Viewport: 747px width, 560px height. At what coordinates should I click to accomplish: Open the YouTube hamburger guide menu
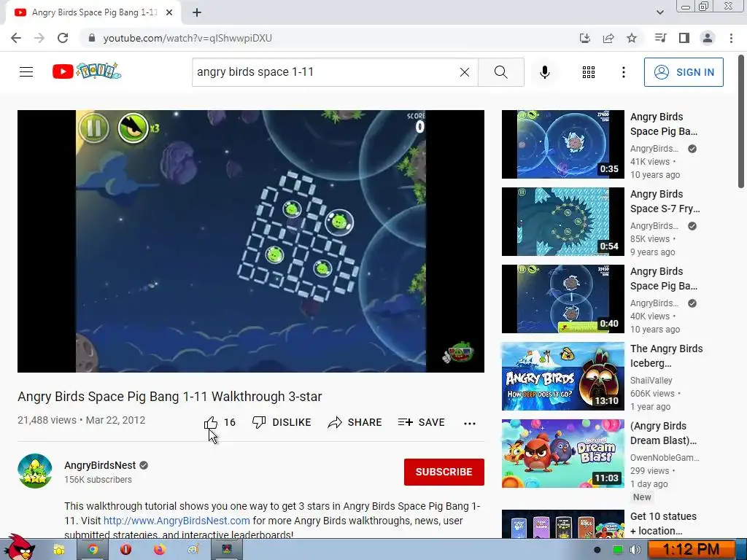(26, 72)
